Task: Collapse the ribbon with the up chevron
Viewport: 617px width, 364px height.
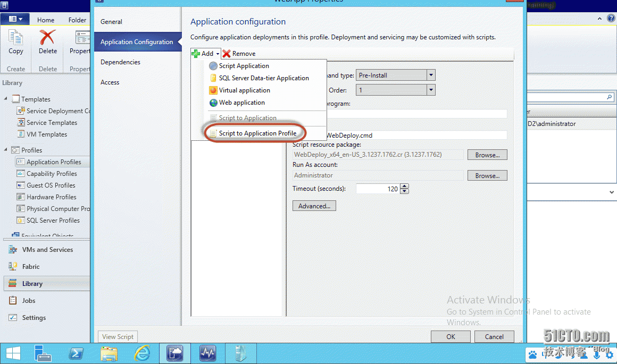Action: point(599,19)
